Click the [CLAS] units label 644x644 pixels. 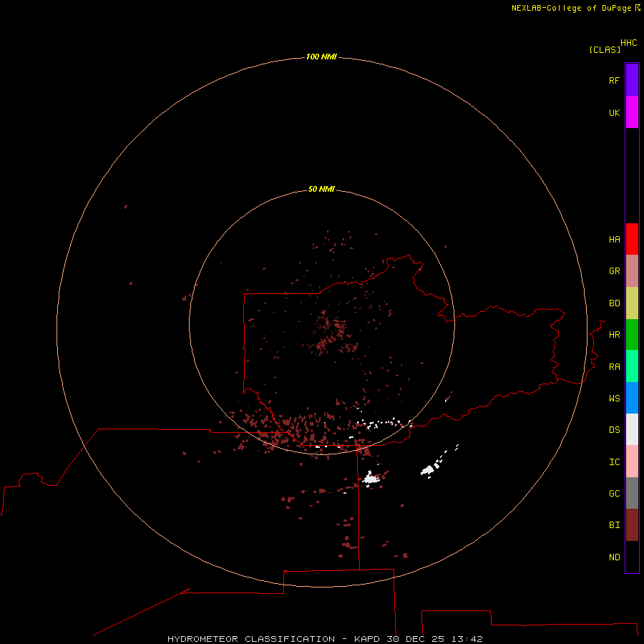[x=605, y=49]
